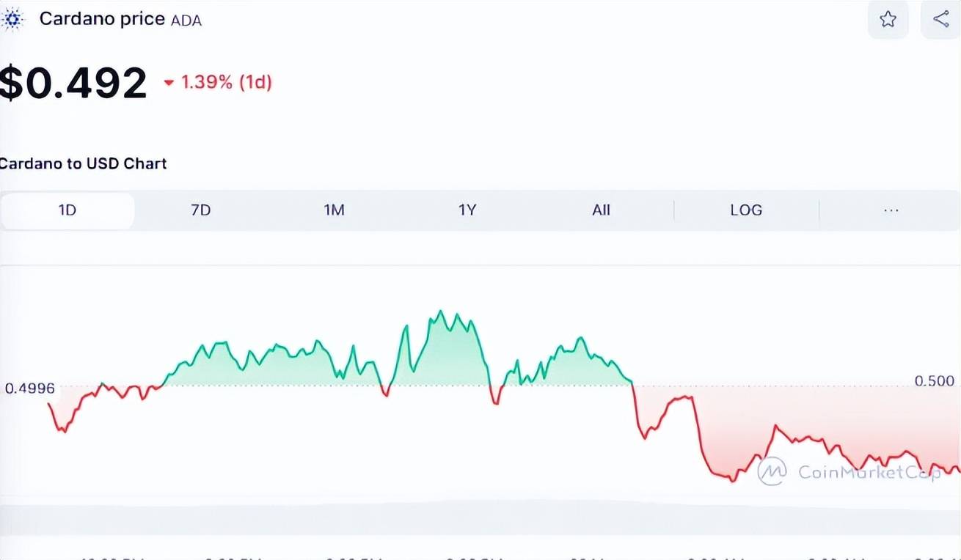Screen dimensions: 961x560
Task: Click the $0.492 price value
Action: (73, 83)
